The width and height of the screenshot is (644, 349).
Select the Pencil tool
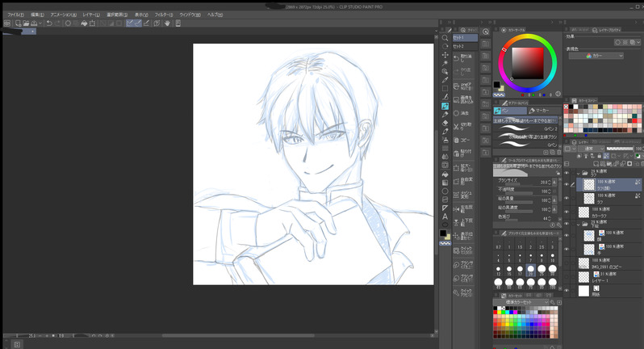[x=445, y=114]
